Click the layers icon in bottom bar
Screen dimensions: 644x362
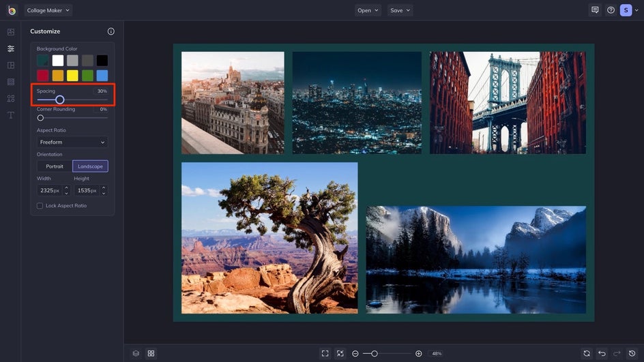tap(136, 353)
